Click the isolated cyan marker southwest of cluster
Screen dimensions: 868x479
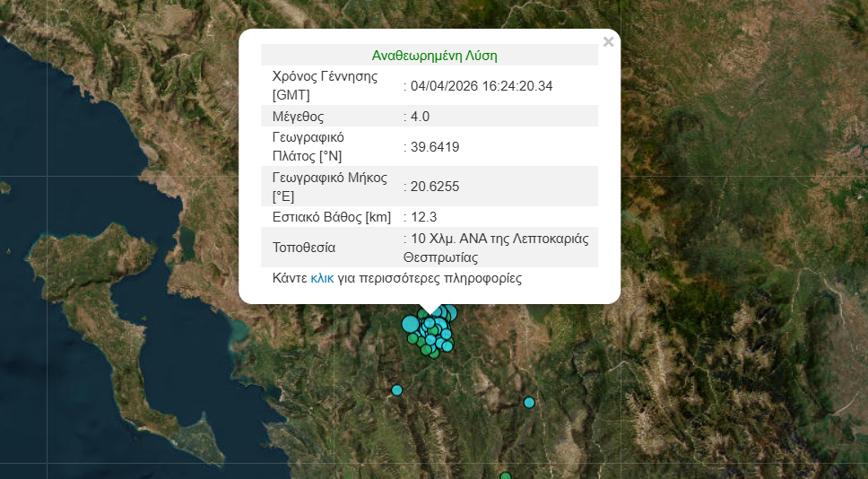click(x=397, y=390)
